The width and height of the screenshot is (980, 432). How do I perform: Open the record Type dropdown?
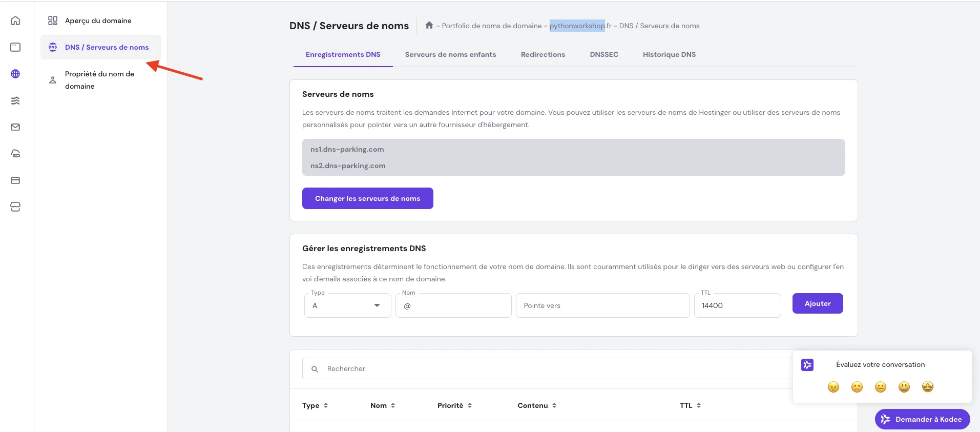tap(347, 305)
